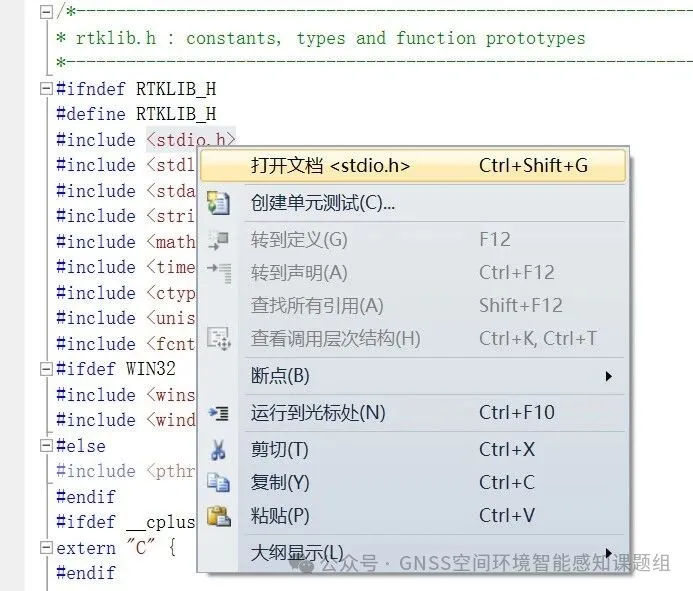The image size is (693, 591).
Task: Collapse the top header comment block
Action: 45,12
